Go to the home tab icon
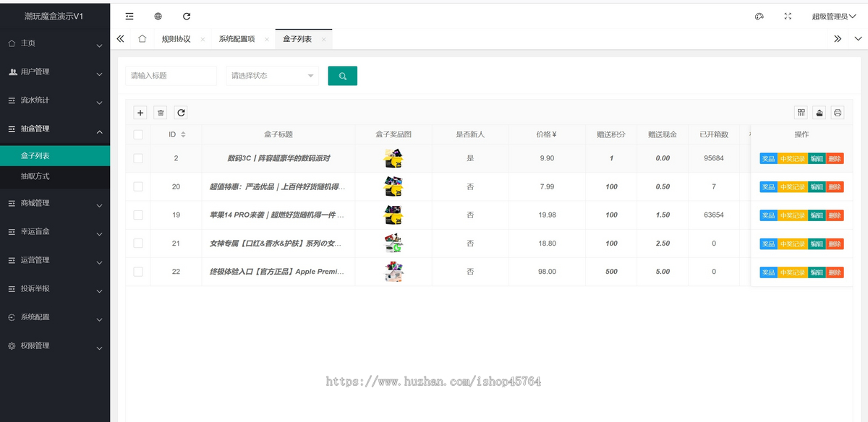Viewport: 868px width, 422px height. 142,39
